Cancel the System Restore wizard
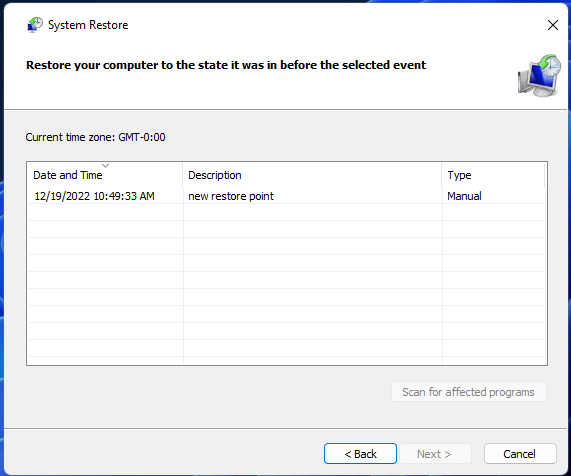571x476 pixels. (520, 454)
